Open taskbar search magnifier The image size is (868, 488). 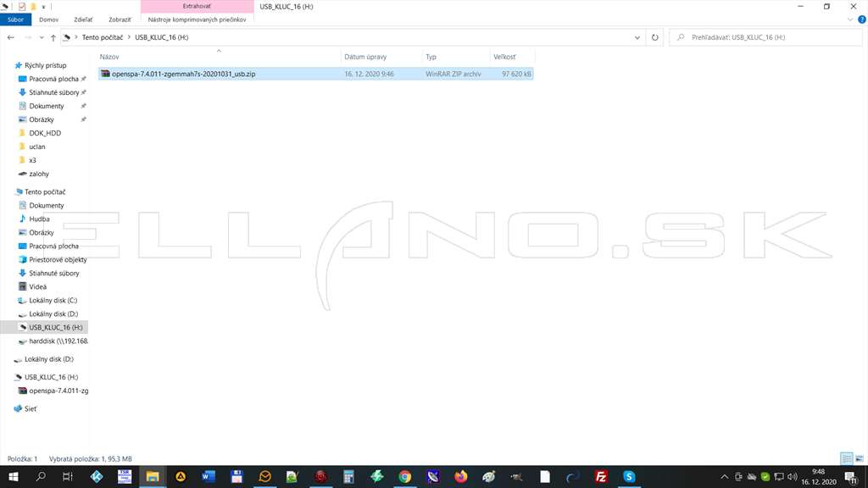pyautogui.click(x=41, y=476)
